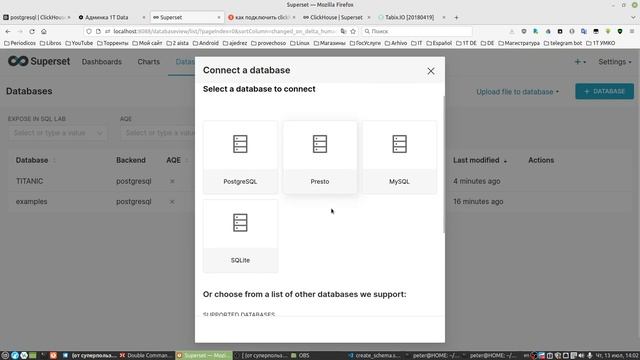Image resolution: width=640 pixels, height=360 pixels.
Task: Open the Firefox home page
Action: click(44, 31)
